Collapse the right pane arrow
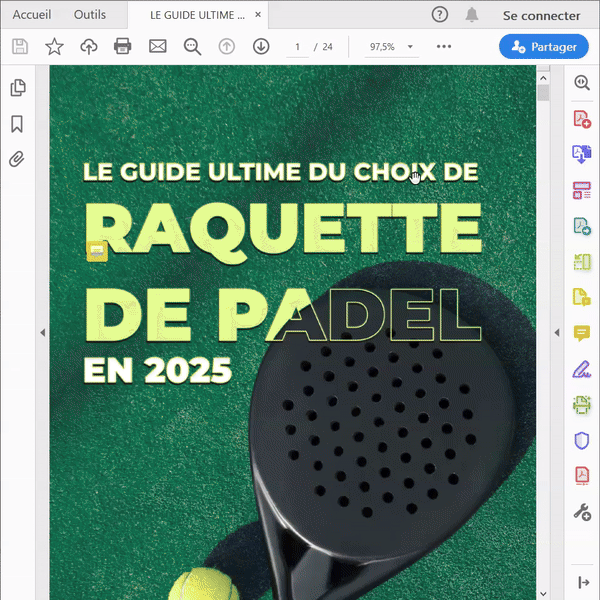Screen dimensions: 600x600 pyautogui.click(x=557, y=333)
